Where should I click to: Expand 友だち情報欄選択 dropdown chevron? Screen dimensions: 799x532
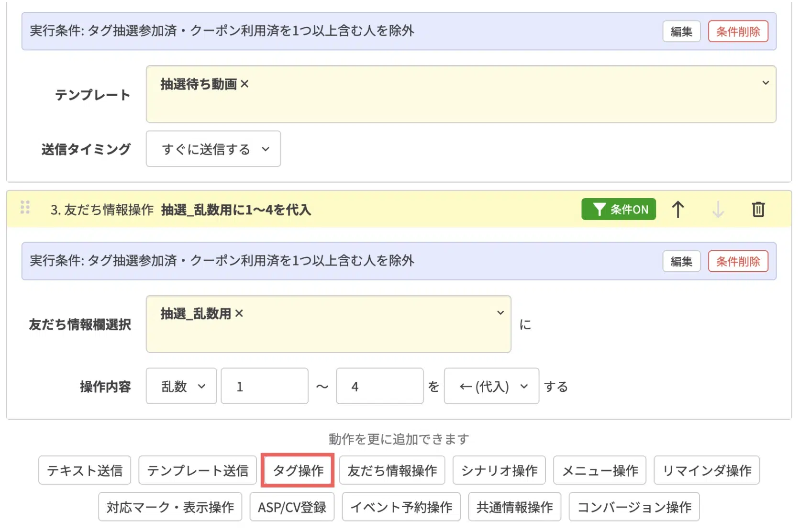pos(500,312)
